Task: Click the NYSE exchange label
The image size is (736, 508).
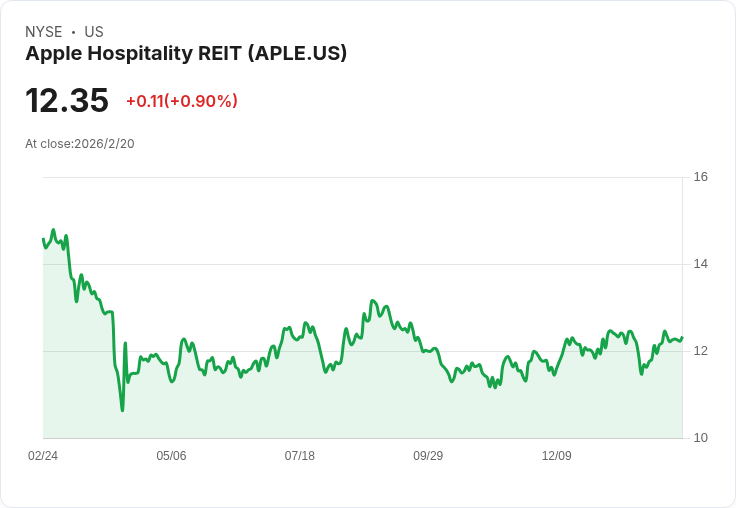Action: pos(44,32)
